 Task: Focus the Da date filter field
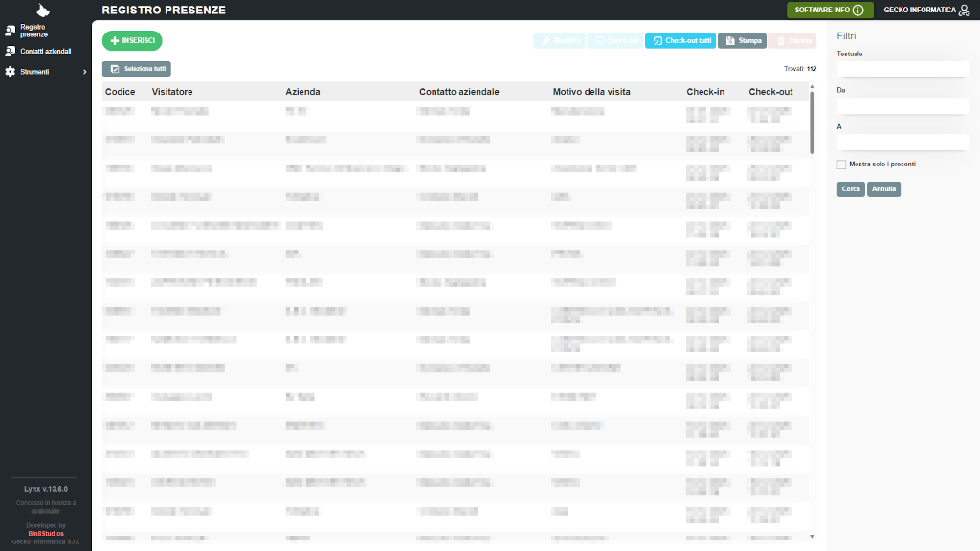coord(902,105)
